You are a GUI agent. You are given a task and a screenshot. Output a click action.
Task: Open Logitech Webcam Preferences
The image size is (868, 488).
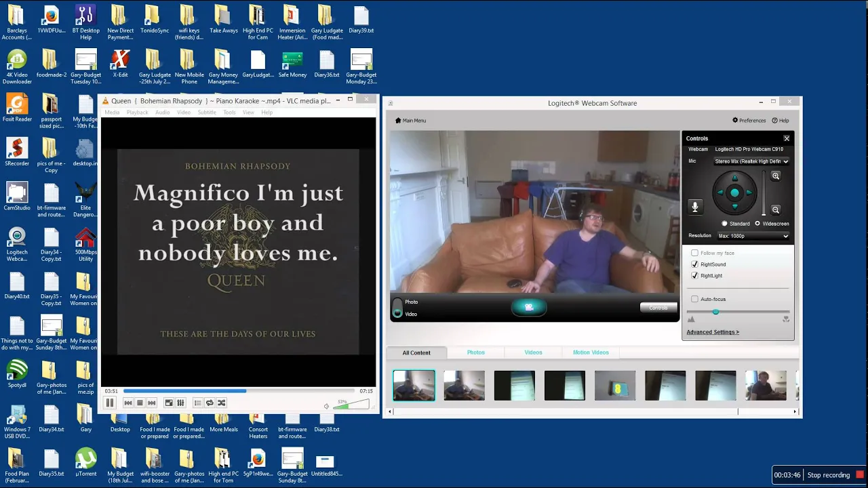pos(749,121)
